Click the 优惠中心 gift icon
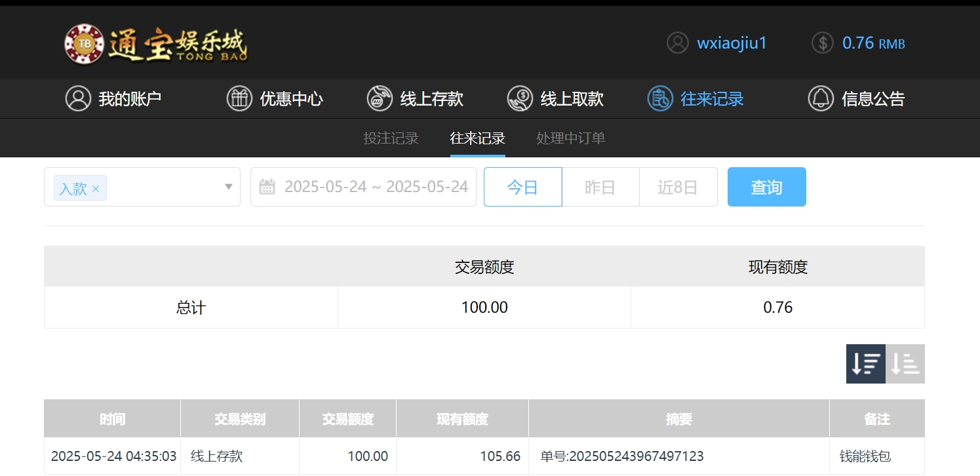This screenshot has width=980, height=476. 239,99
